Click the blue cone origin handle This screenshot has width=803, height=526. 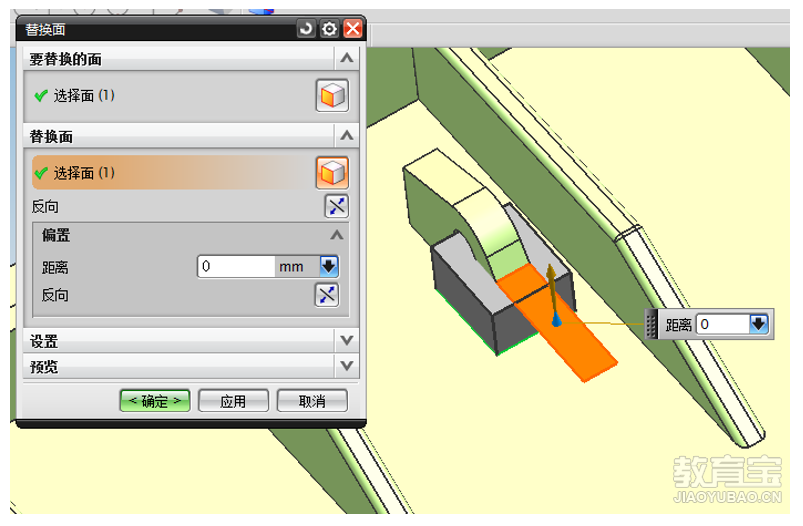coord(557,319)
